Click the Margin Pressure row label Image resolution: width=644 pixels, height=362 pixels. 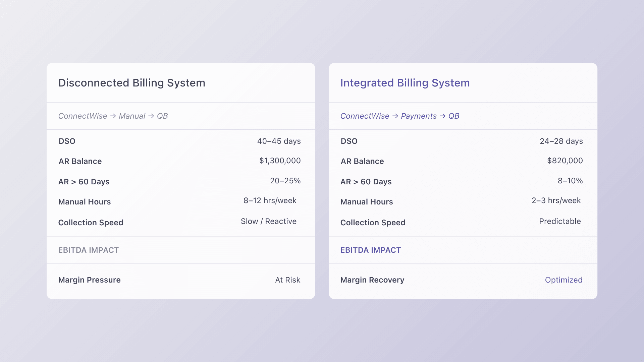click(x=89, y=280)
